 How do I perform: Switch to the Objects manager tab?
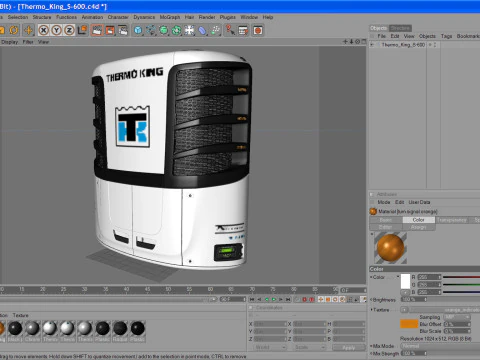point(379,28)
